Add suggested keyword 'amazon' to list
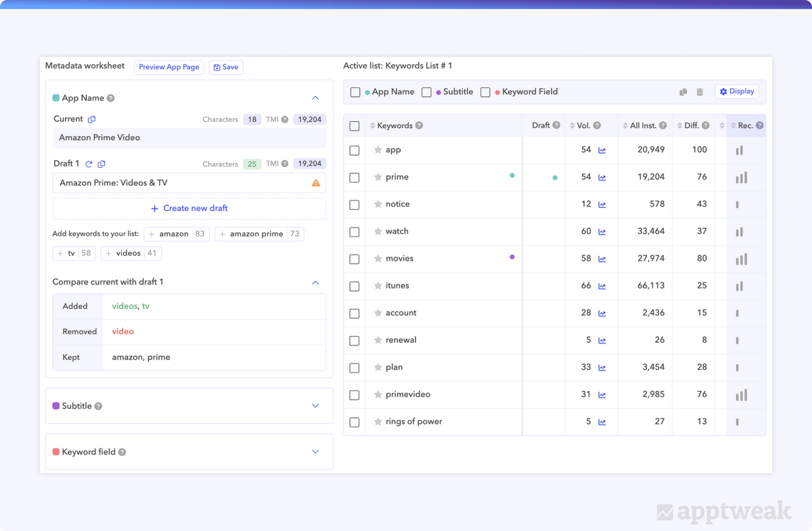 [x=177, y=234]
